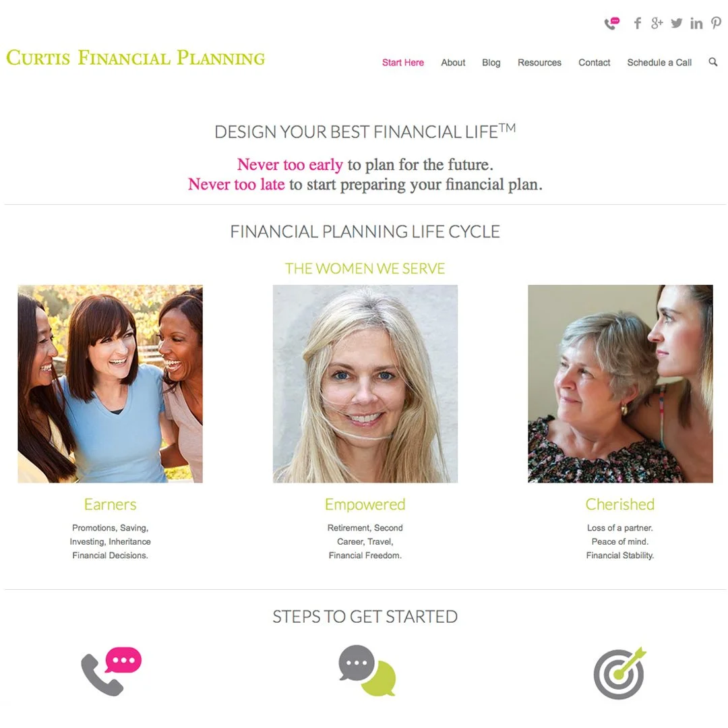The image size is (728, 728).
Task: Click the Curtis Financial Planning logo
Action: [135, 58]
